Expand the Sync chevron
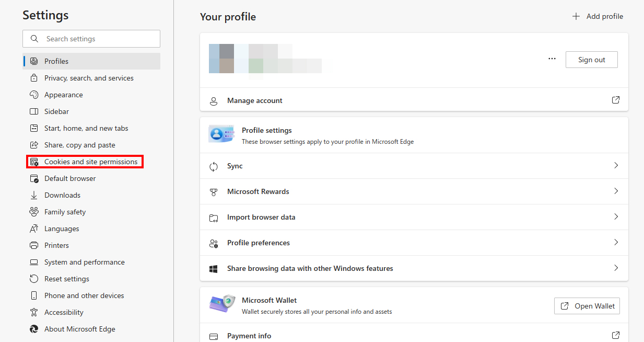The image size is (644, 342). 616,165
